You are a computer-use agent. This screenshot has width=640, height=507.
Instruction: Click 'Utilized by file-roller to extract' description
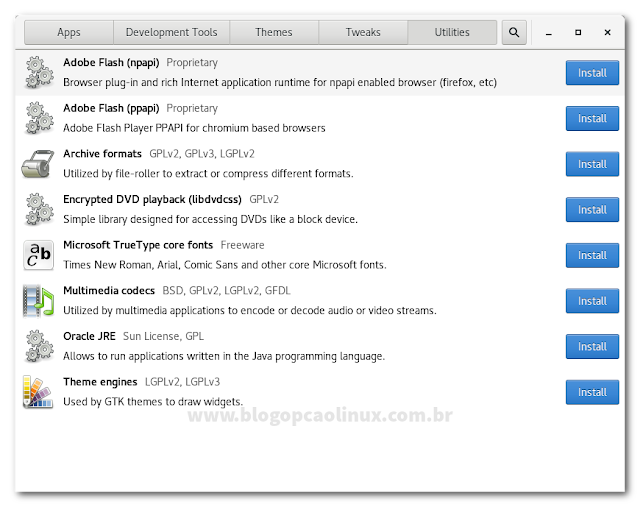coord(208,173)
